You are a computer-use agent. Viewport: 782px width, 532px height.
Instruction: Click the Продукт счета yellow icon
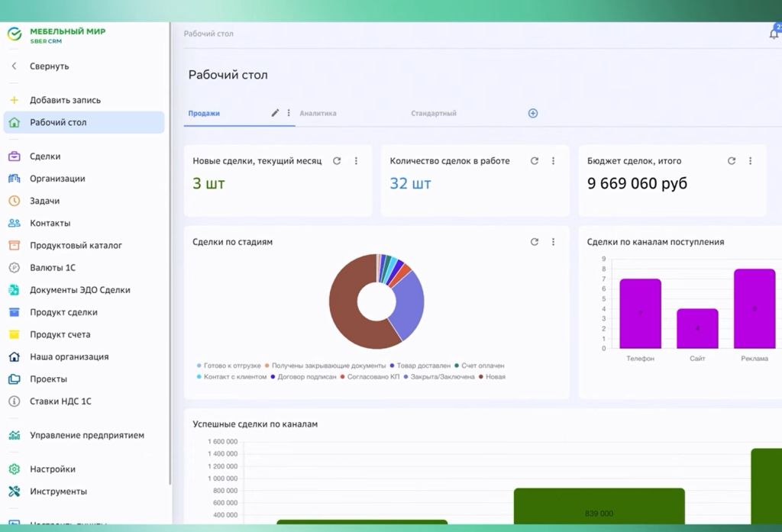click(x=14, y=334)
